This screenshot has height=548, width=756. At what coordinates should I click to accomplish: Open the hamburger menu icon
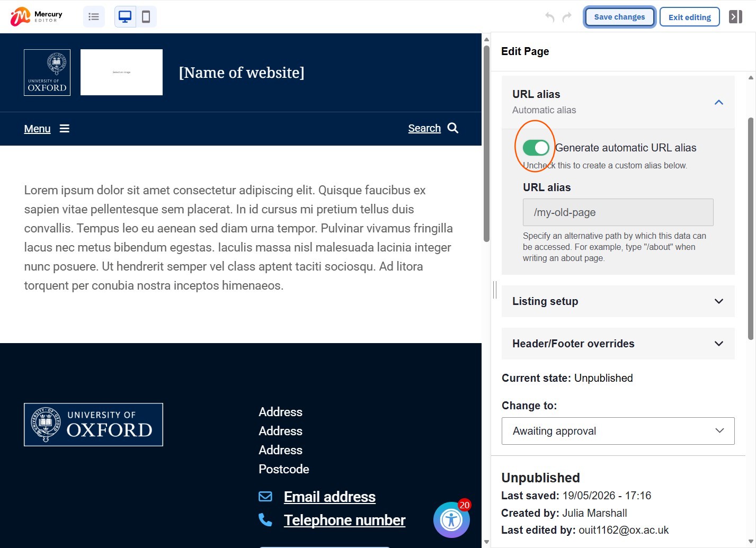[x=64, y=129]
